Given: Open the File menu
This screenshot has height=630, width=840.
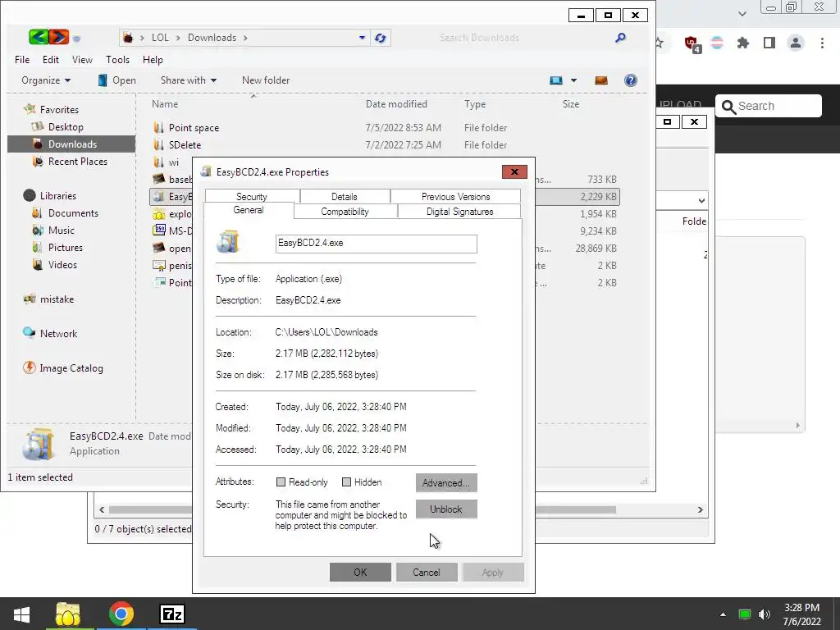Looking at the screenshot, I should [22, 59].
